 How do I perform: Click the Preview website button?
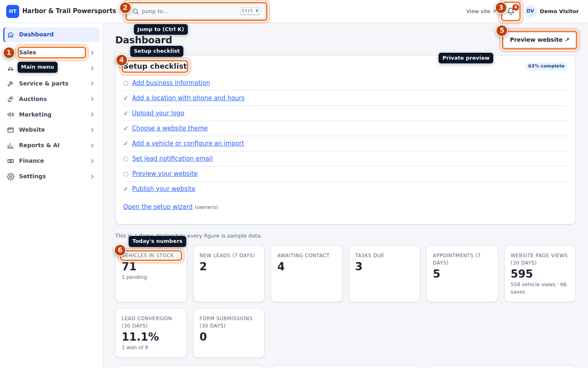[x=539, y=40]
